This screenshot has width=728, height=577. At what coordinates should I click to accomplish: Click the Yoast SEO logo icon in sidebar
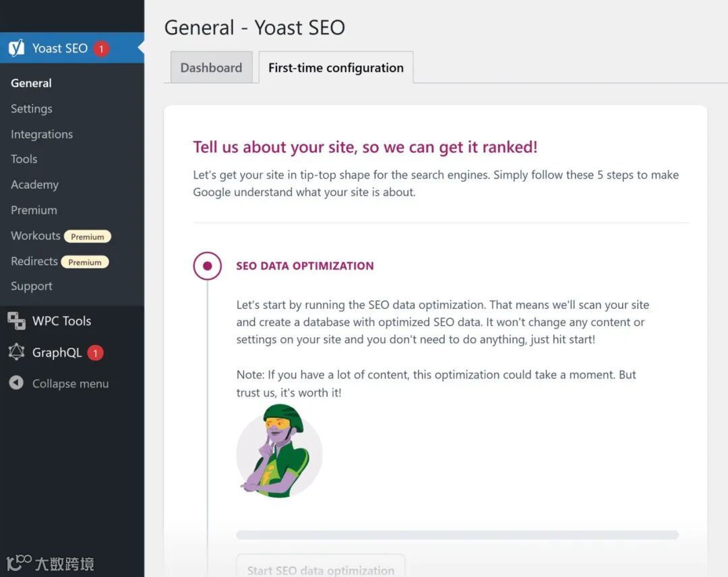click(16, 48)
